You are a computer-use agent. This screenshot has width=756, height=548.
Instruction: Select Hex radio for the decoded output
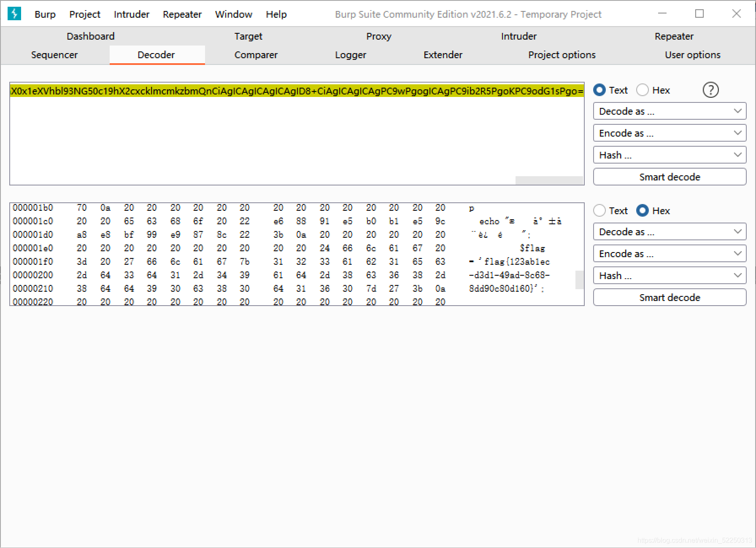pyautogui.click(x=642, y=210)
